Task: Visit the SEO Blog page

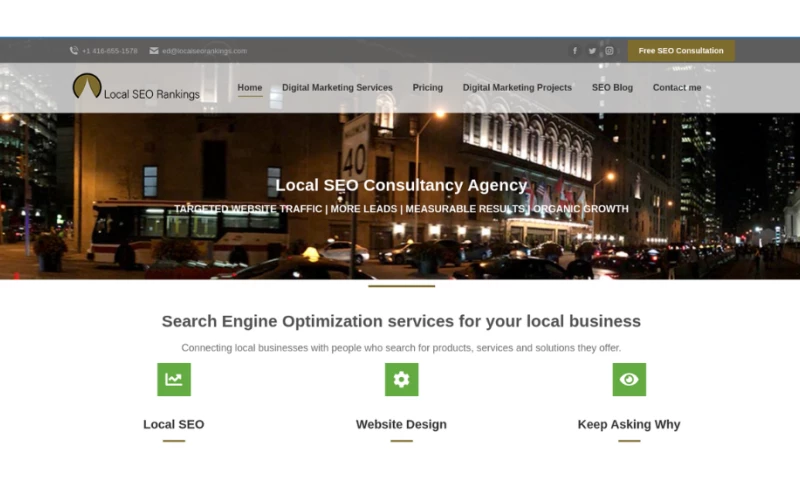Action: pos(612,88)
